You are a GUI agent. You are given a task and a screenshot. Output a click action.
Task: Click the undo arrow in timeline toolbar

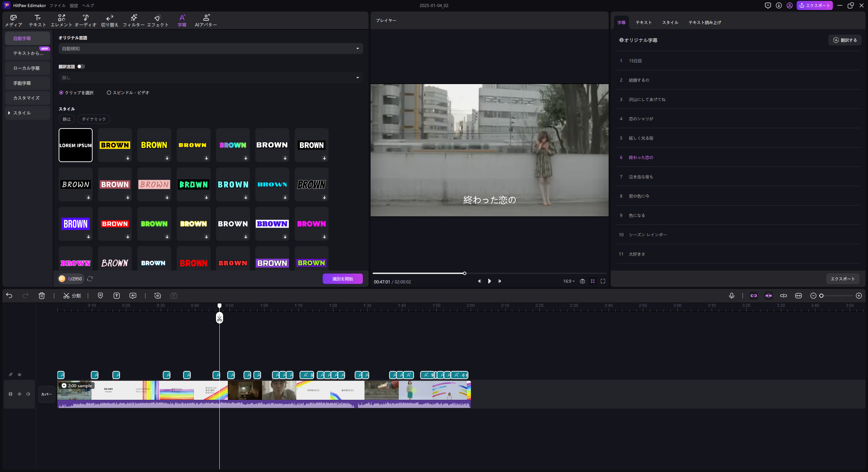point(9,296)
